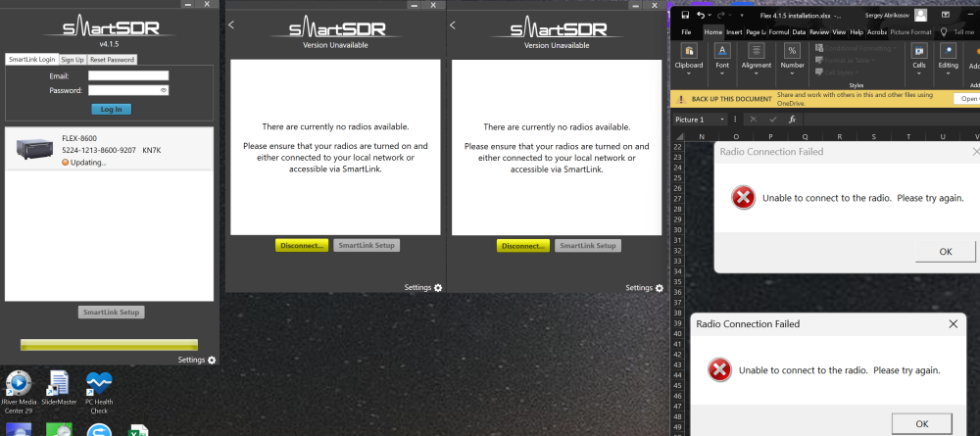
Task: Click the Tell me lightbulb icon
Action: tap(944, 32)
